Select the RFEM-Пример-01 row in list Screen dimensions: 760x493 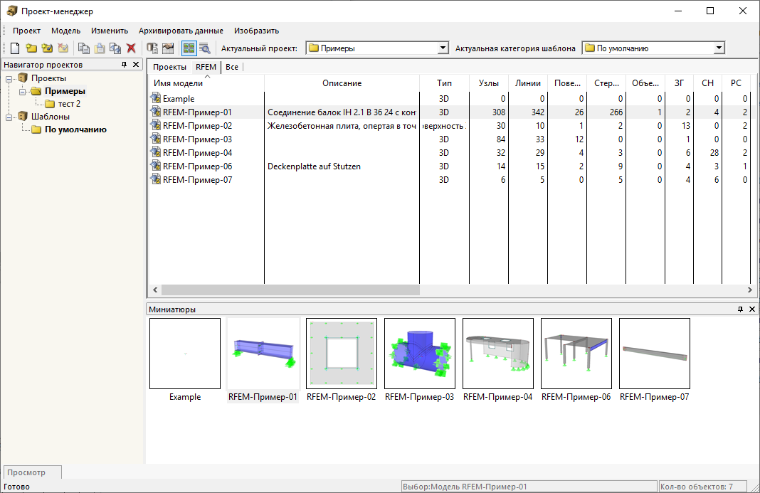(x=450, y=112)
